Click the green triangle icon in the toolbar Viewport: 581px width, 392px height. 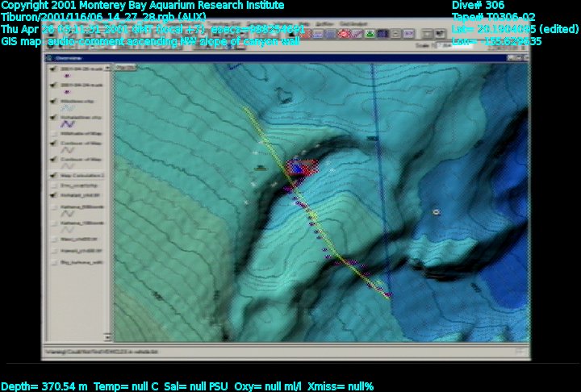[369, 34]
